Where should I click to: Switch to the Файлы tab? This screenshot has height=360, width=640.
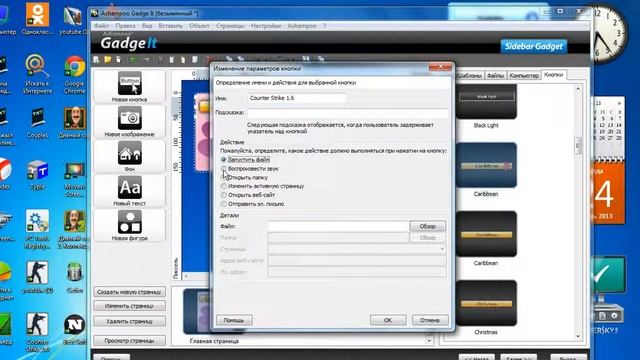[496, 76]
